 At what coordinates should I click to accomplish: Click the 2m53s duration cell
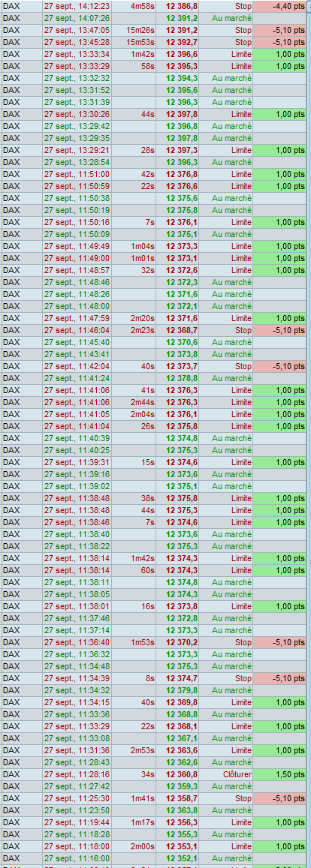coord(134,749)
